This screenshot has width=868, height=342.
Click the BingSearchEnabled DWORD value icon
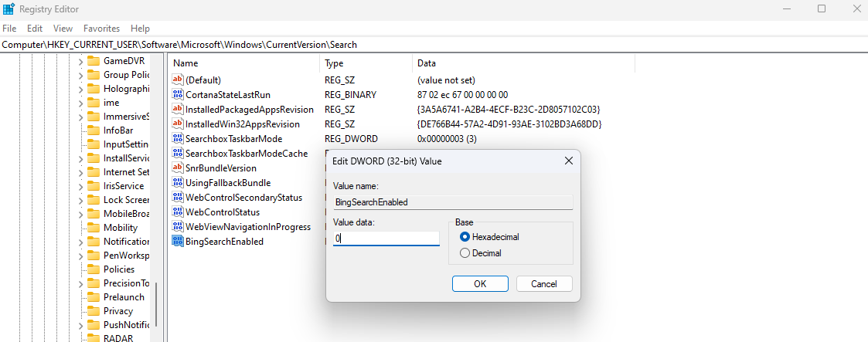(177, 242)
